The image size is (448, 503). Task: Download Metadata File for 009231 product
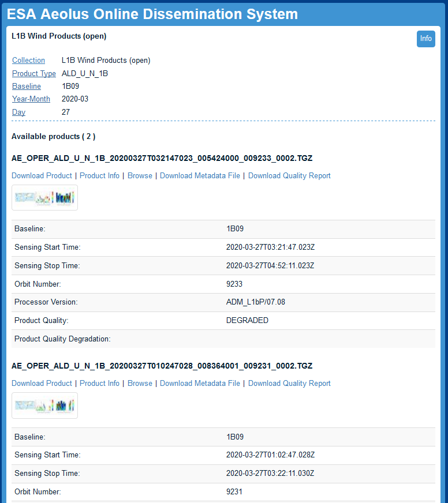coord(200,383)
